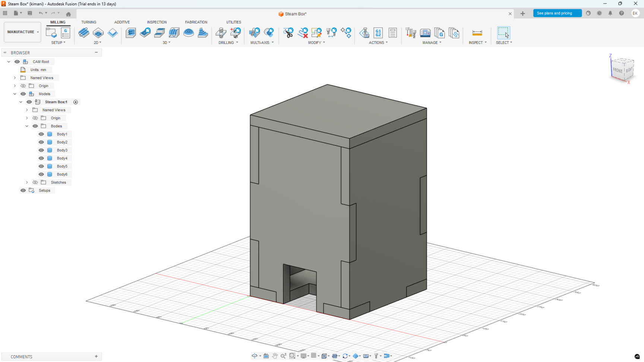Click the notifications bell icon
644x362 pixels.
(610, 13)
